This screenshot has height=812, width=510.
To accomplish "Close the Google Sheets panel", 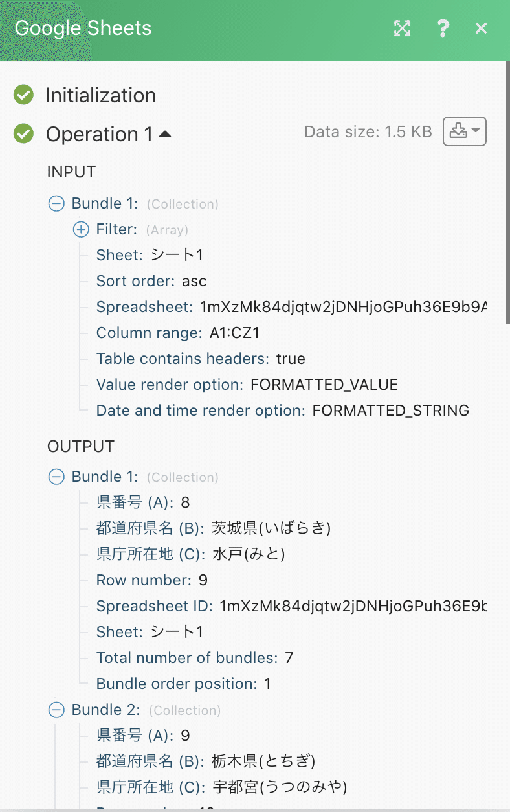I will tap(481, 28).
